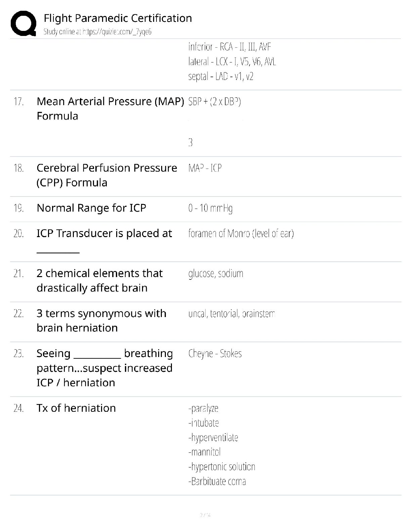Screen dimensions: 411x532
Task: Select foramen of Monro definition
Action: pos(241,233)
